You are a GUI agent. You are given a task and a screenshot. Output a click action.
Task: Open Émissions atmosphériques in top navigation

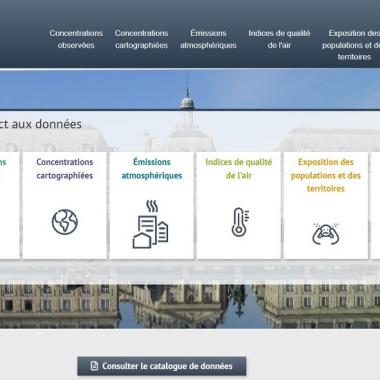point(208,39)
